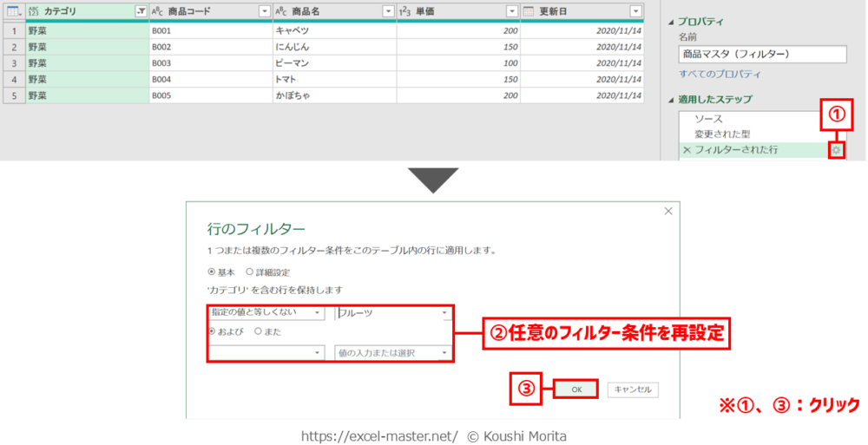Open the 指定の値と等しくない operator dropdown
The image size is (868, 445).
(x=316, y=312)
